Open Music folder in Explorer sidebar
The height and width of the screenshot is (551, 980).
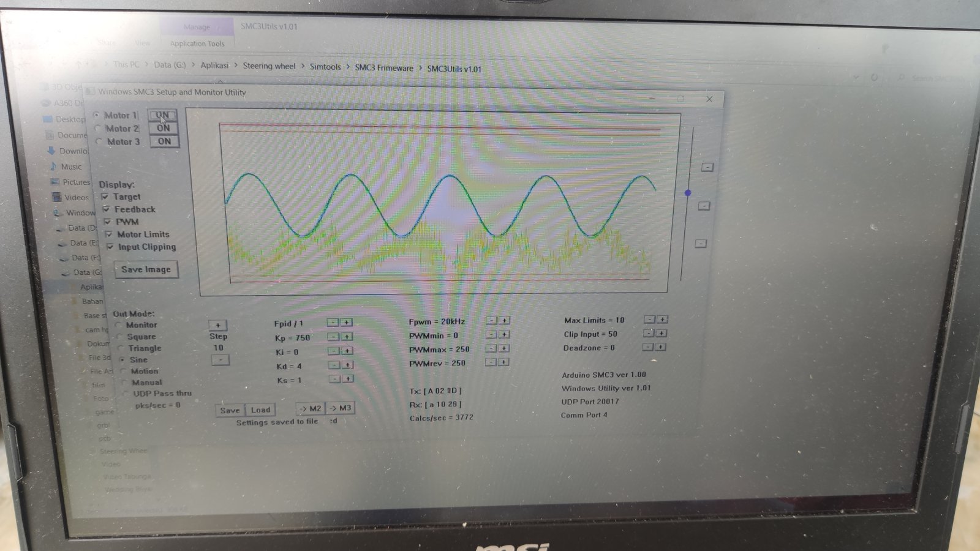71,167
